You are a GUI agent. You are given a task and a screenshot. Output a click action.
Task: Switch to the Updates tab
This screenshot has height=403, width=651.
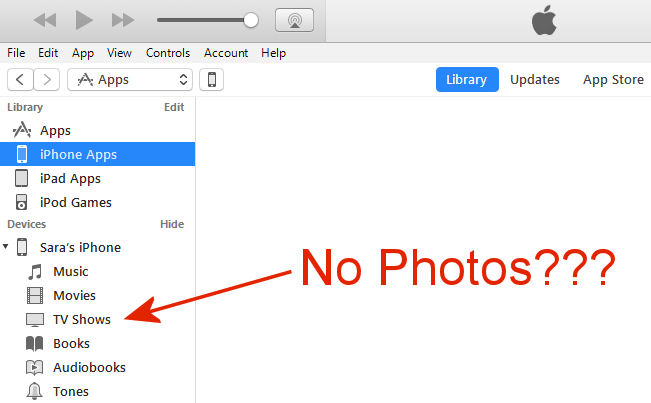[x=535, y=79]
